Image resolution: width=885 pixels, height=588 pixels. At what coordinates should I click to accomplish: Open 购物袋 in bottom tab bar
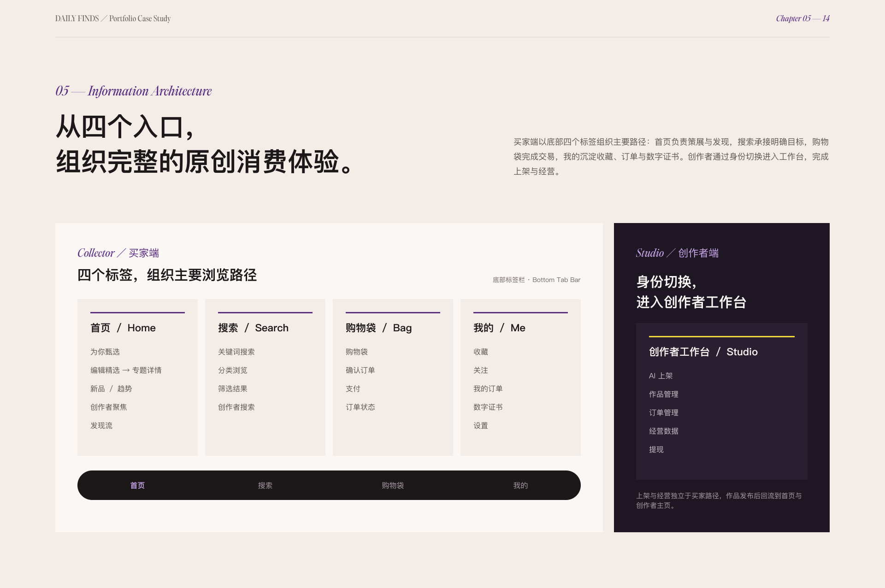click(x=393, y=485)
